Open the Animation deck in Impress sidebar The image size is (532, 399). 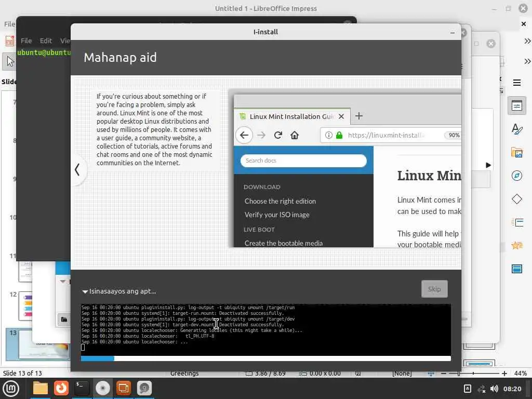(x=517, y=246)
